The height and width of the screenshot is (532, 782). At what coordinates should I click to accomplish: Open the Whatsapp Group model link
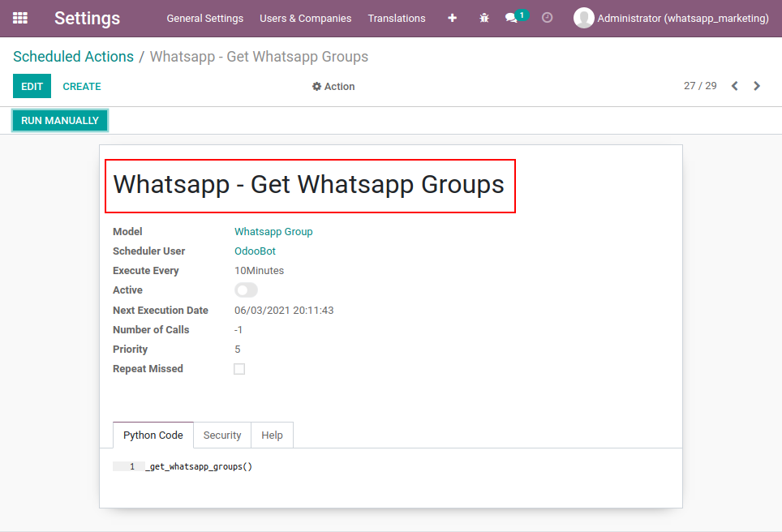pyautogui.click(x=273, y=231)
